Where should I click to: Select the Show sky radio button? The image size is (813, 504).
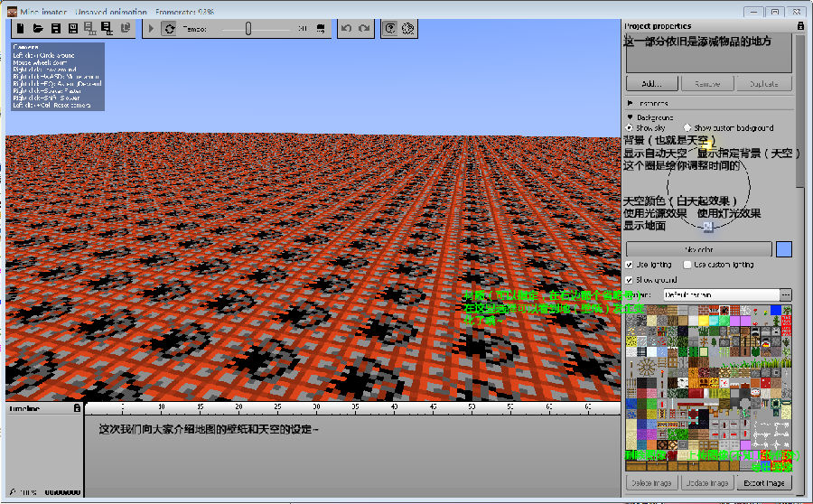click(x=630, y=127)
